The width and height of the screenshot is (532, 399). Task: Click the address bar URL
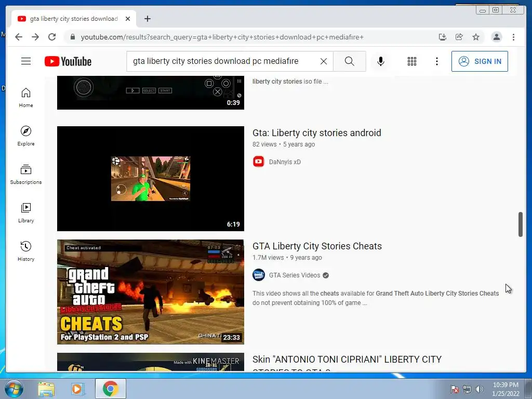coord(222,37)
